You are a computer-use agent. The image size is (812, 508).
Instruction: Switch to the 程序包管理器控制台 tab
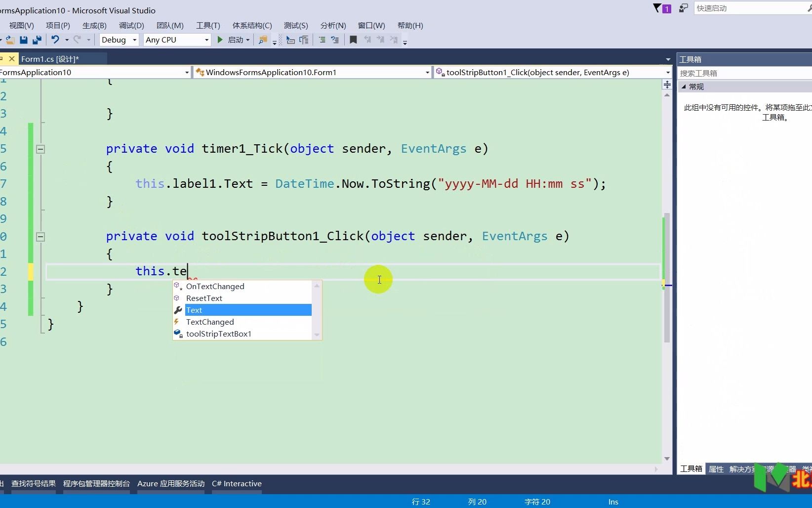click(x=96, y=483)
